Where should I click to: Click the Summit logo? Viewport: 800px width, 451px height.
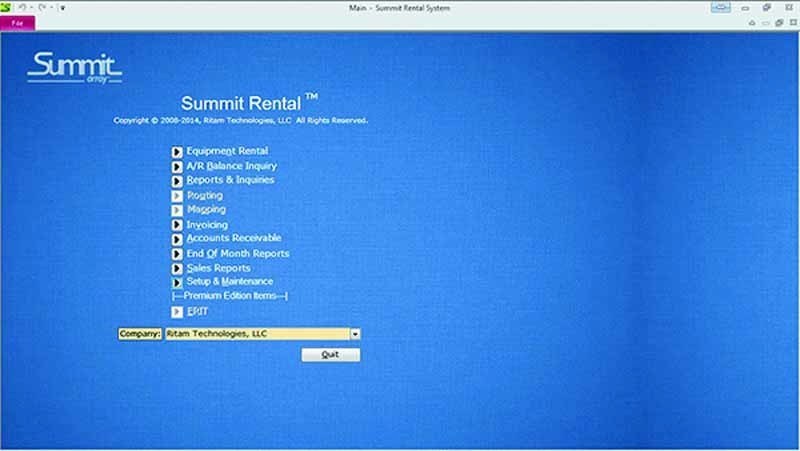(x=74, y=67)
